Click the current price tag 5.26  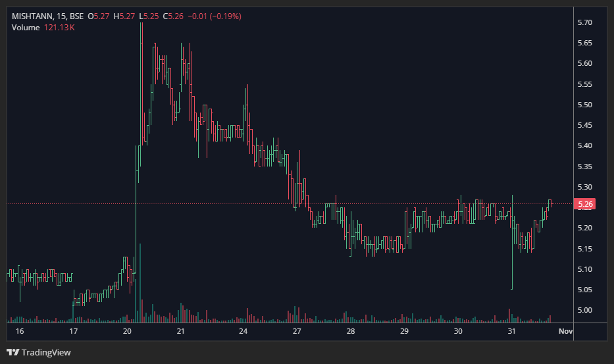coord(585,204)
